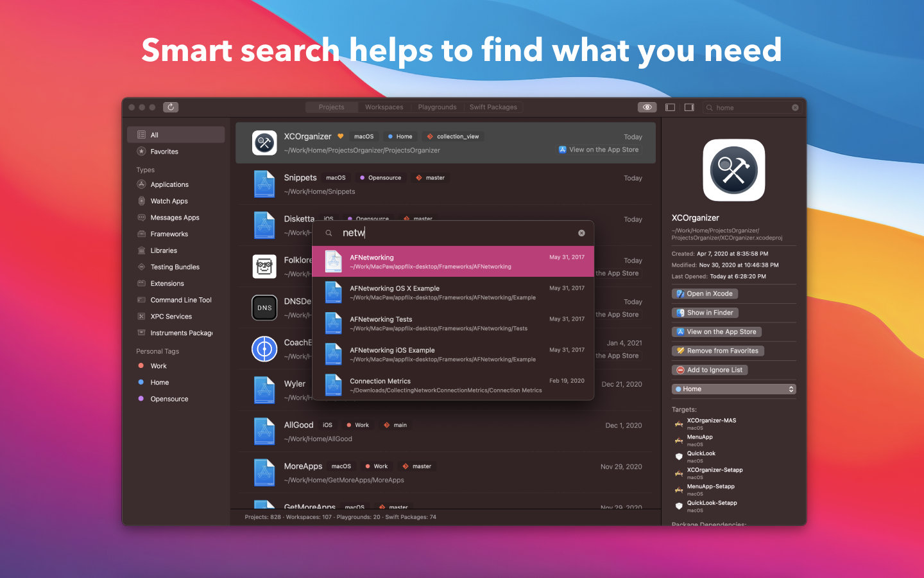Image resolution: width=924 pixels, height=578 pixels.
Task: Open the Home tag dropdown in inspector
Action: [x=734, y=389]
